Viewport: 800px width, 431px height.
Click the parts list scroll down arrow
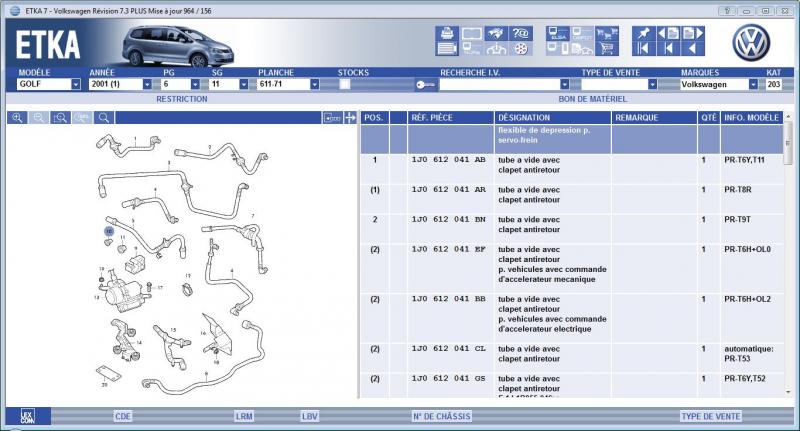(x=788, y=392)
